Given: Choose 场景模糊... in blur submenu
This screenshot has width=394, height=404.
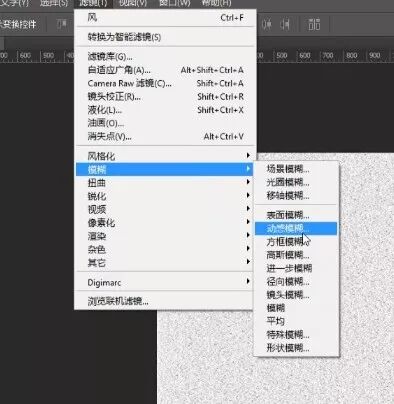Looking at the screenshot, I should 296,169.
